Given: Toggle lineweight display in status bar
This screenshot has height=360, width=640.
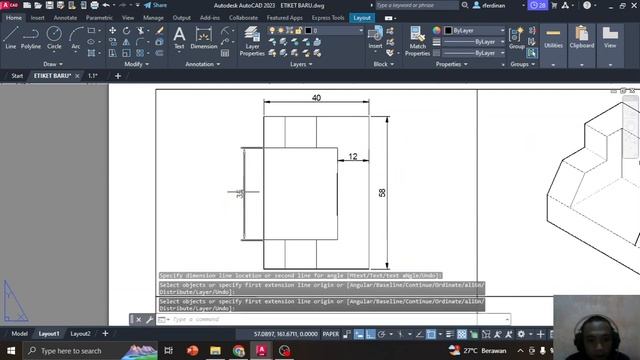Looking at the screenshot, I should coord(449,334).
